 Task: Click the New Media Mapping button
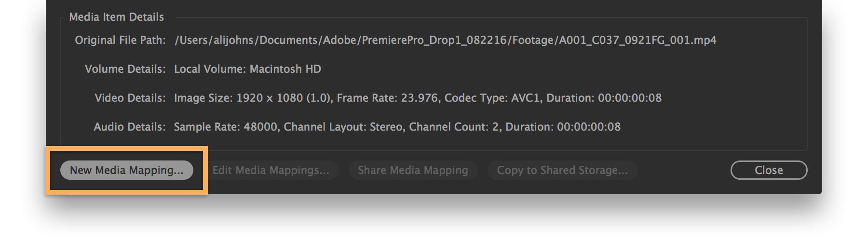pos(126,170)
